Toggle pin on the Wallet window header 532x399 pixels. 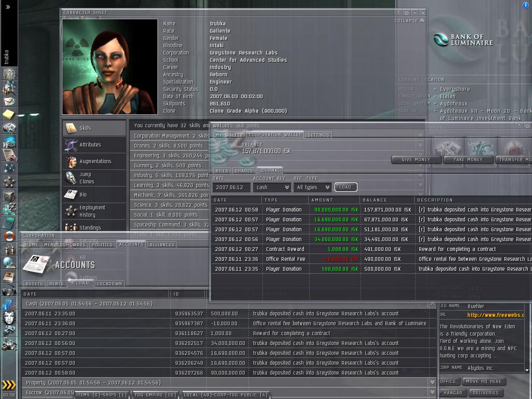pos(527,126)
